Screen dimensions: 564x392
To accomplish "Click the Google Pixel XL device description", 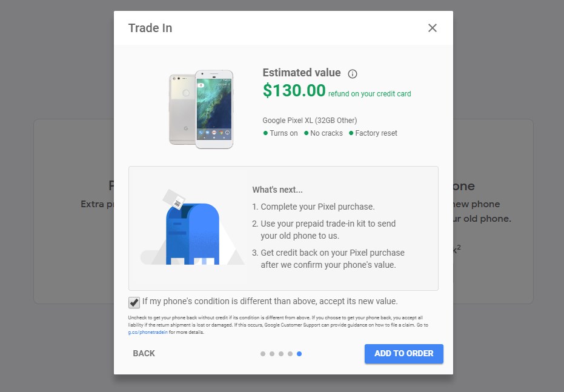I will (x=310, y=121).
